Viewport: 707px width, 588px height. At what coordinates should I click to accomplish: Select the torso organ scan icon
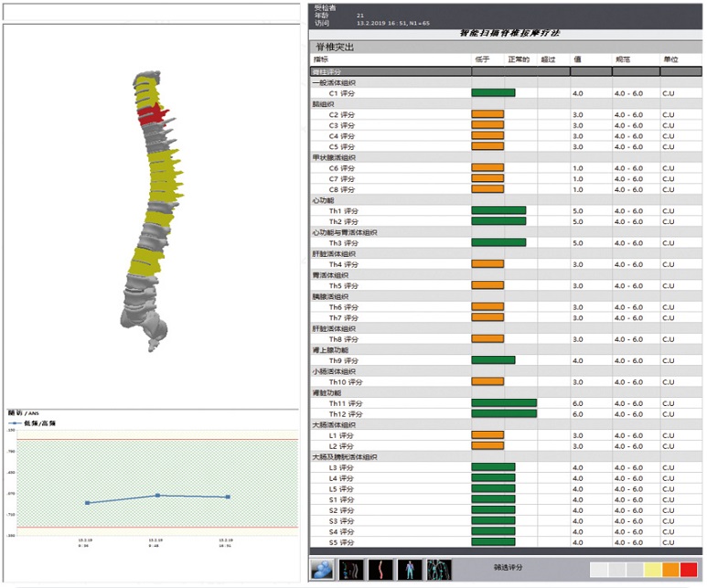[439, 569]
